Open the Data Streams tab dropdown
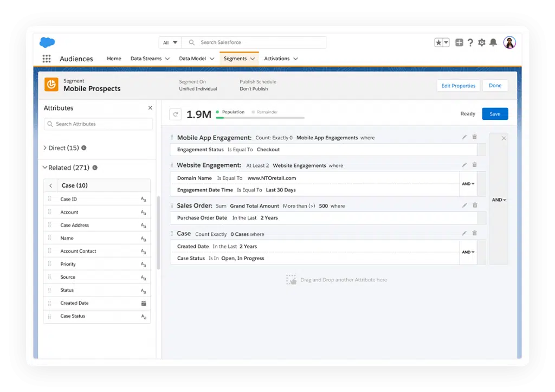This screenshot has height=392, width=555. click(167, 59)
